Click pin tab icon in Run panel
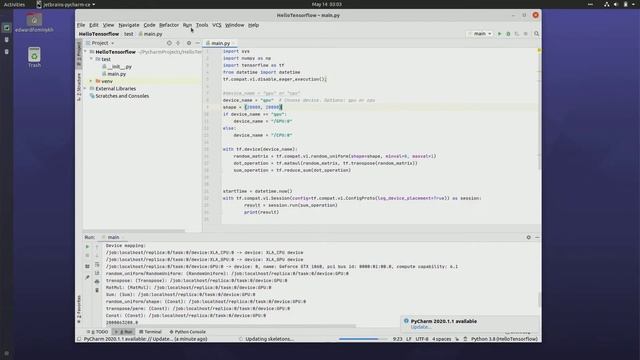 tap(87, 277)
